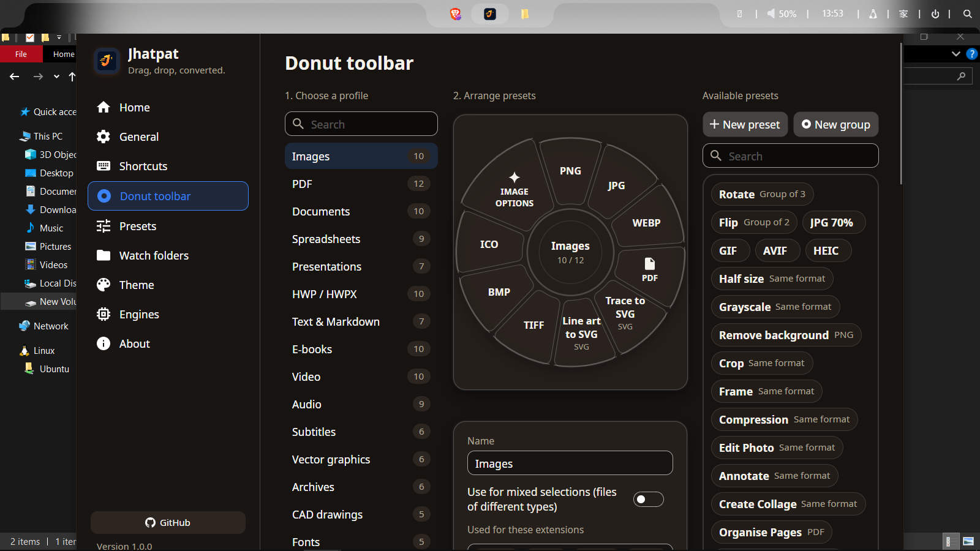This screenshot has width=980, height=551.
Task: Open Home page in Jhatpat sidebar
Action: [168, 107]
